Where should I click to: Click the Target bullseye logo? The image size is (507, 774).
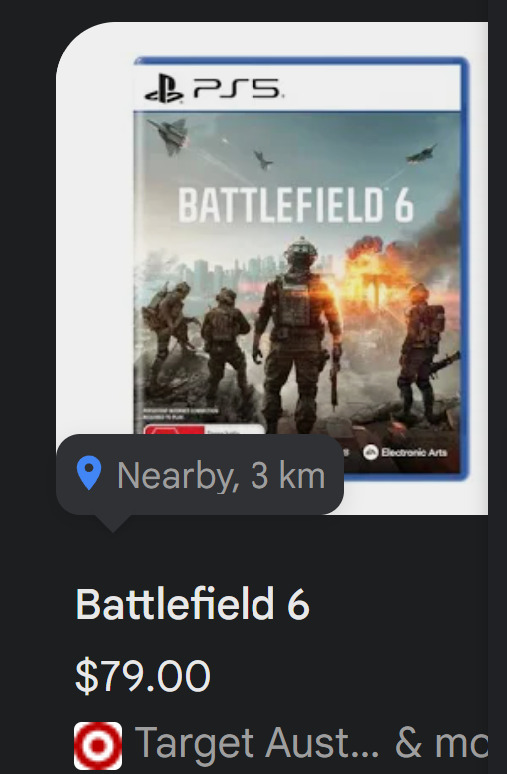pos(98,745)
